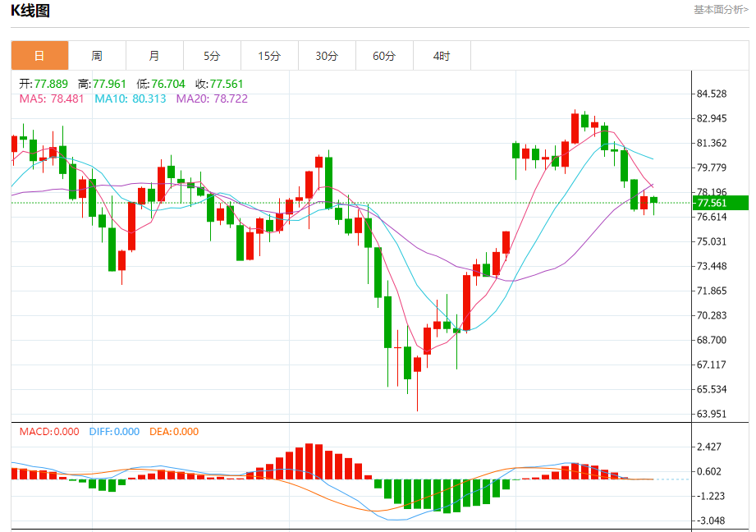Click the 68.700 price axis label

coord(712,340)
